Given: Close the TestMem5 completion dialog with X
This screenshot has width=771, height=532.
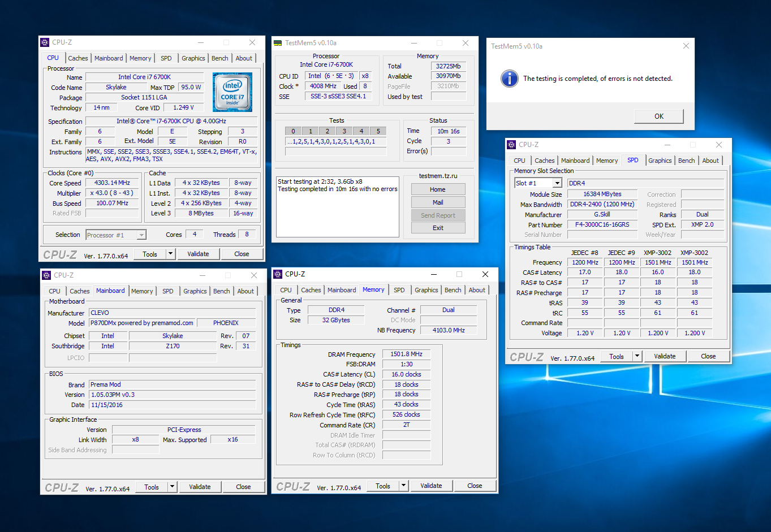Looking at the screenshot, I should tap(686, 46).
